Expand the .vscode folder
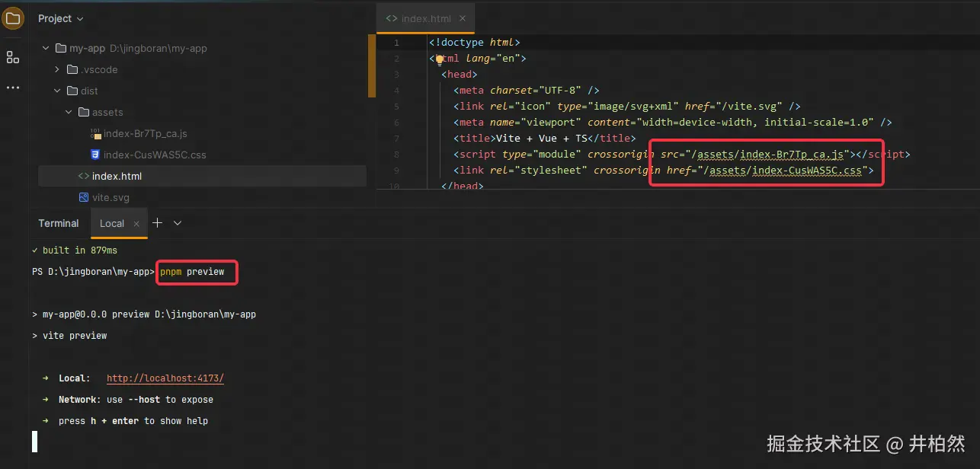This screenshot has height=469, width=980. click(x=57, y=69)
